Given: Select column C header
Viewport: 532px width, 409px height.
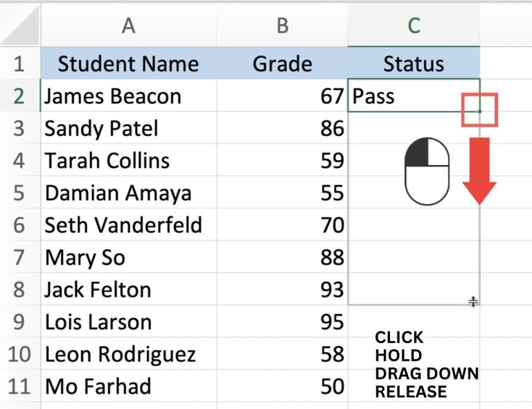Looking at the screenshot, I should click(414, 26).
